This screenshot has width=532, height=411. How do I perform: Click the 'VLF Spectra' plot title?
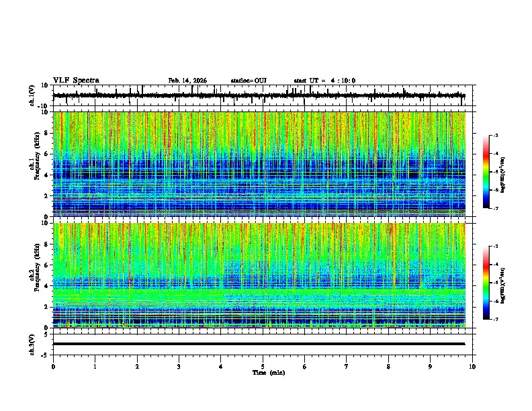click(76, 81)
